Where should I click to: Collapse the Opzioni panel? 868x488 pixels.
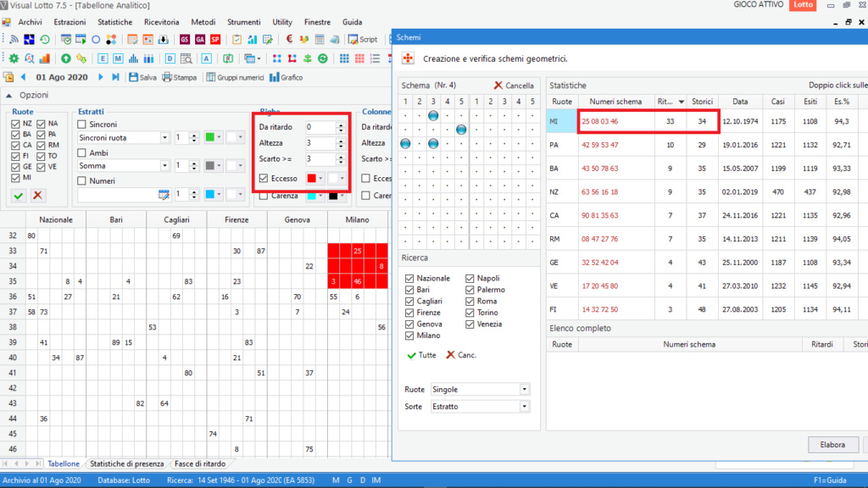coord(9,95)
